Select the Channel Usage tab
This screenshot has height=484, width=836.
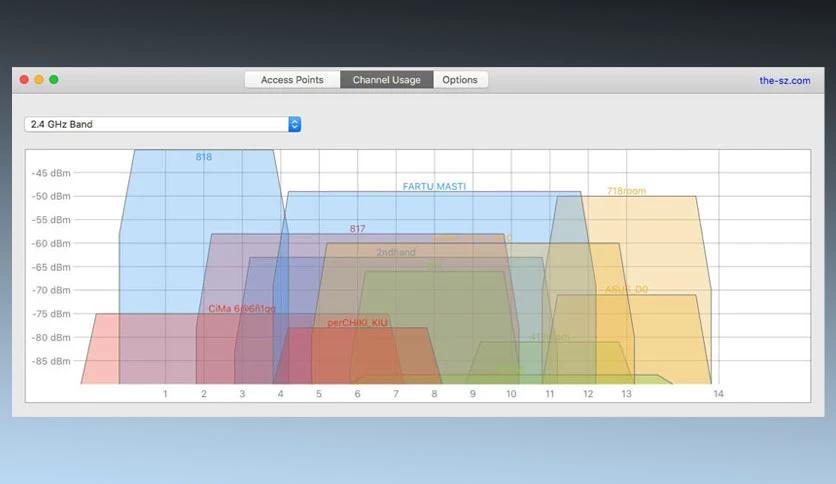tap(387, 80)
